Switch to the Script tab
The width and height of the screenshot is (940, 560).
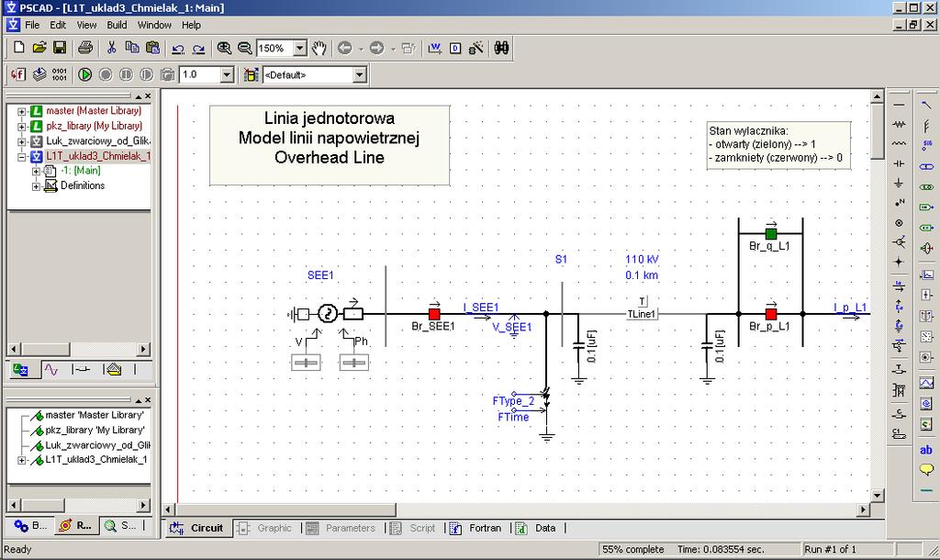[413, 528]
